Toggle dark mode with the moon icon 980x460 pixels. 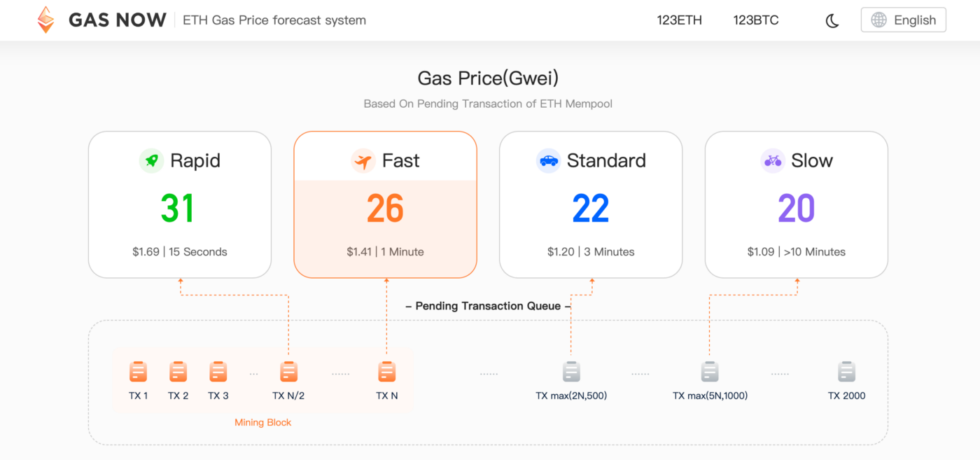(x=832, y=21)
